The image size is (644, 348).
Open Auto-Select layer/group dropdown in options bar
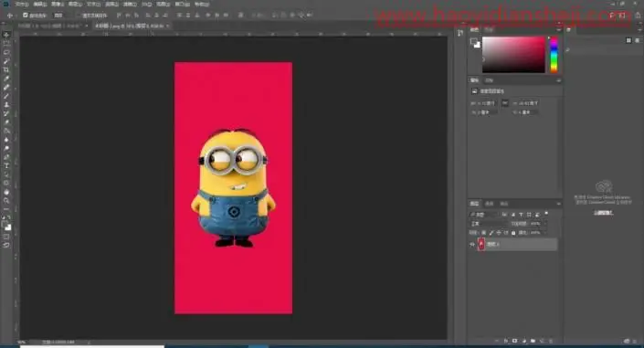click(61, 16)
